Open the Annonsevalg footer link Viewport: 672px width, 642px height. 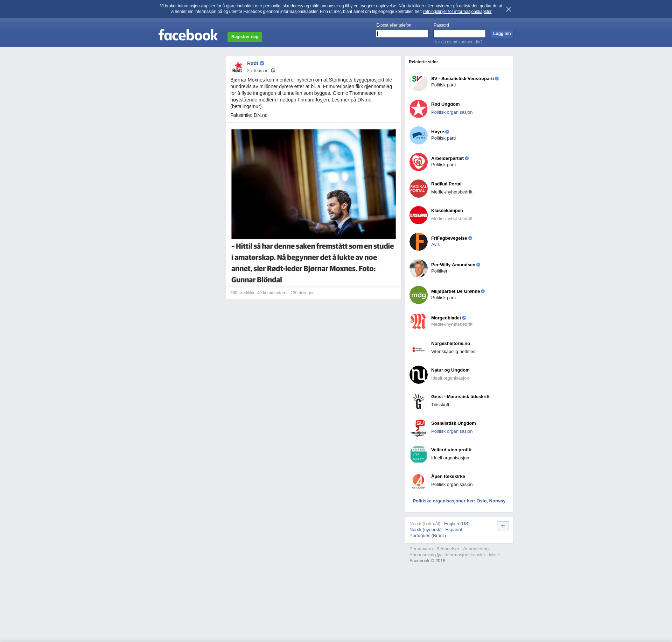coord(423,555)
